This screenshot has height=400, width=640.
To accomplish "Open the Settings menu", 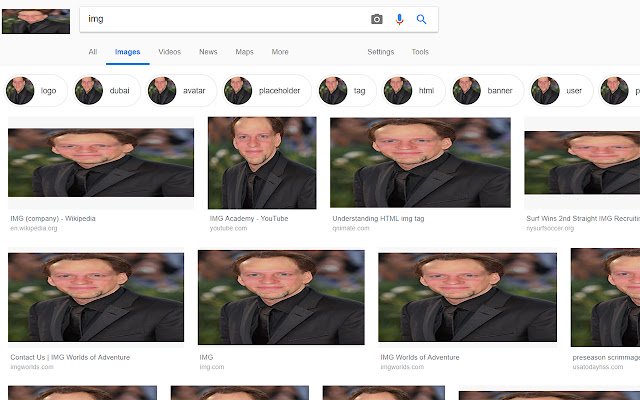I will pos(380,52).
